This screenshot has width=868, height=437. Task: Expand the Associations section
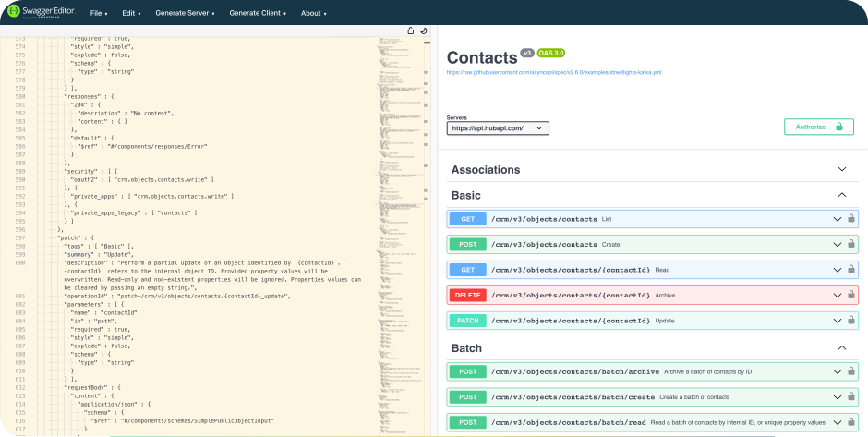pos(842,169)
